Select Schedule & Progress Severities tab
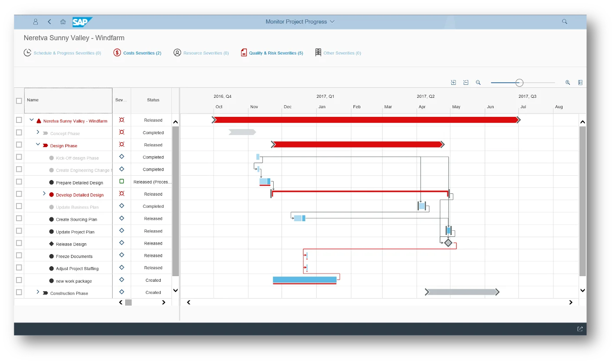Image resolution: width=615 pixels, height=364 pixels. [62, 53]
